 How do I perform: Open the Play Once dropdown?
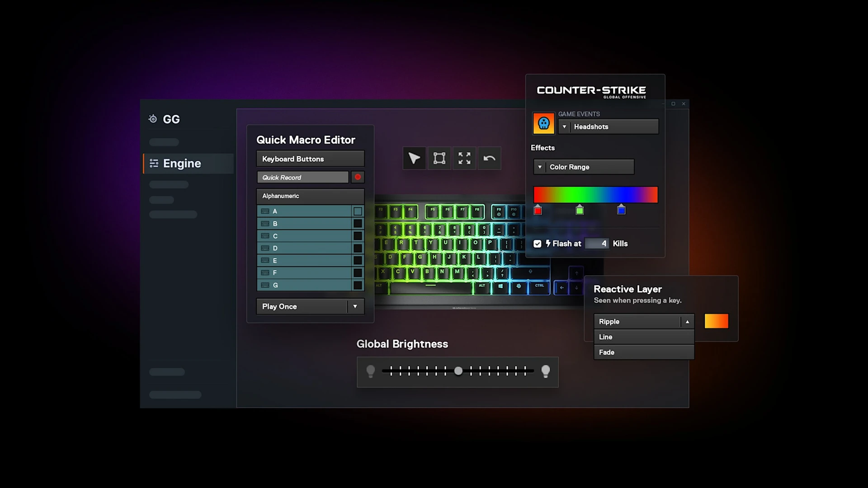[x=355, y=306]
